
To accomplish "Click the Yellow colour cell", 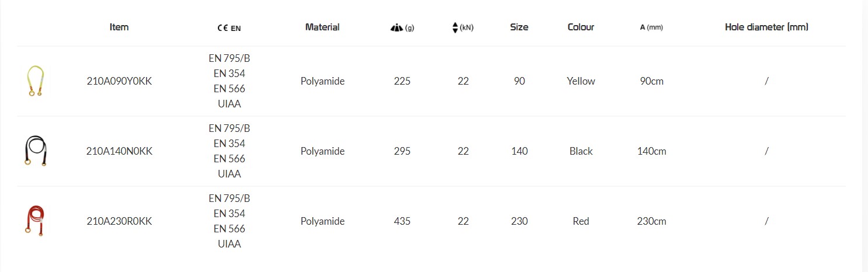I will coord(581,81).
